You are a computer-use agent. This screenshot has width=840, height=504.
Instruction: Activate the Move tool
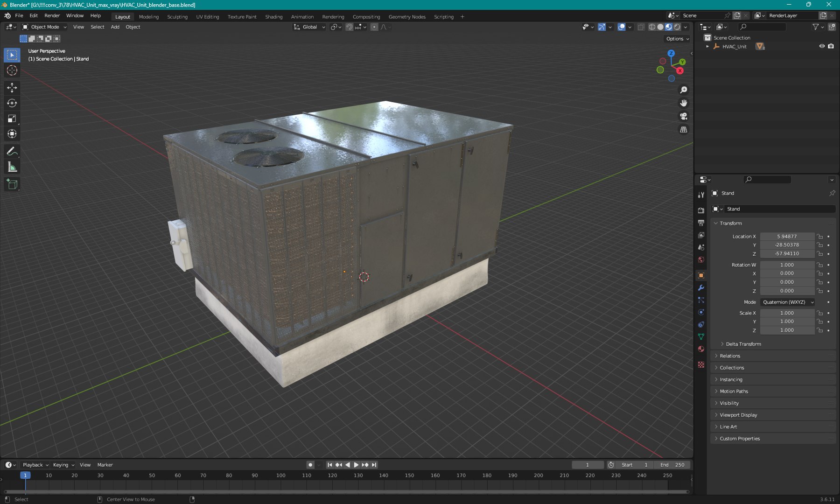(x=12, y=88)
